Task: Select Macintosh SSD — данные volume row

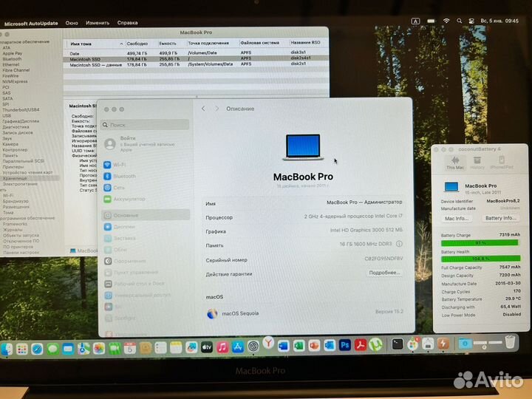Action: click(x=196, y=64)
